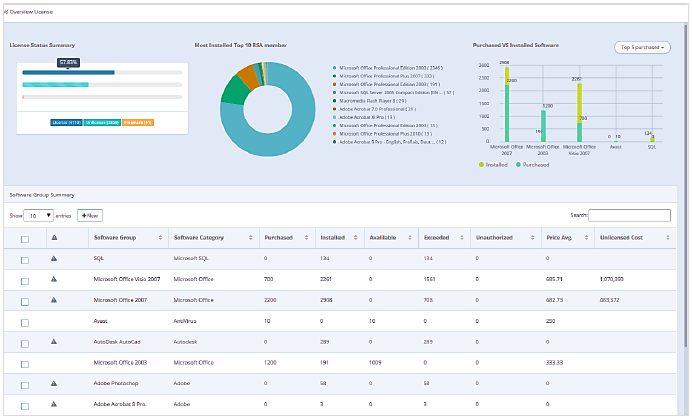Click the 333.33 price average value
The height and width of the screenshot is (420, 692).
tap(554, 362)
